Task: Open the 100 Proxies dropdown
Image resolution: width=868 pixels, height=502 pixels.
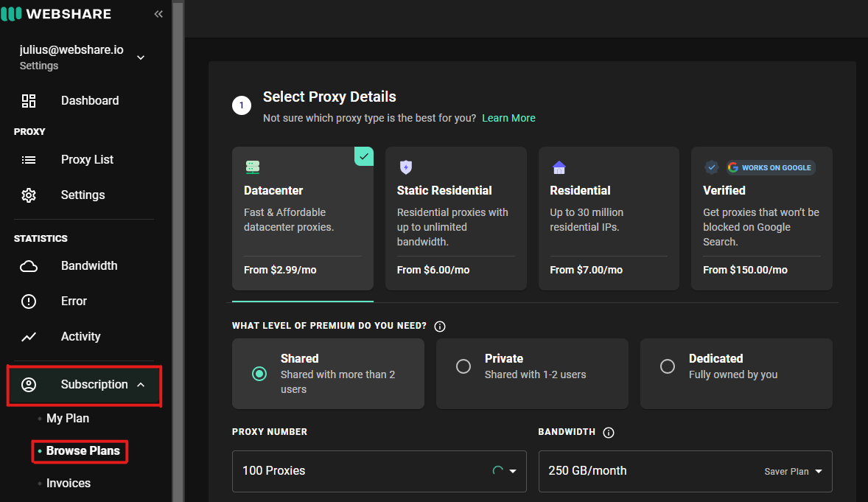Action: tap(379, 471)
